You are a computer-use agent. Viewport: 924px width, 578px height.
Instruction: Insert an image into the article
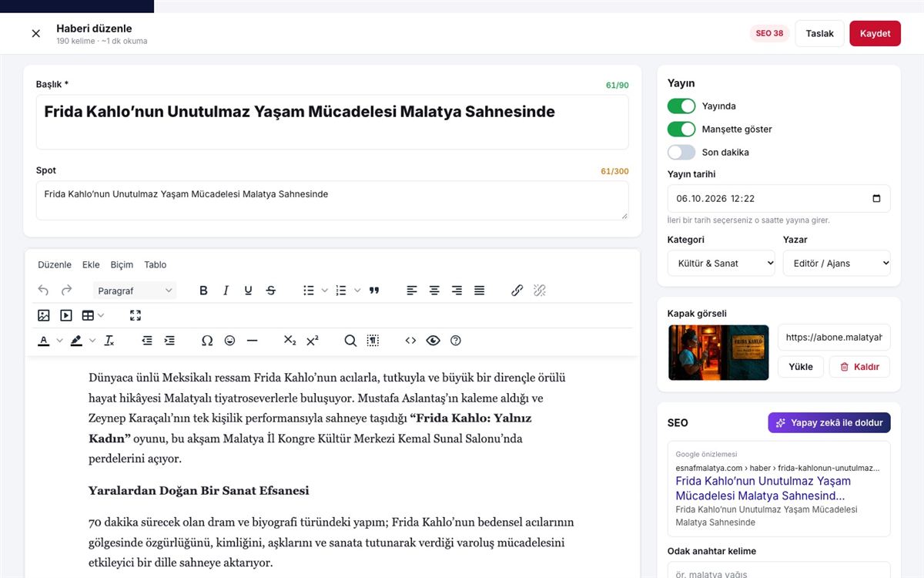point(43,315)
